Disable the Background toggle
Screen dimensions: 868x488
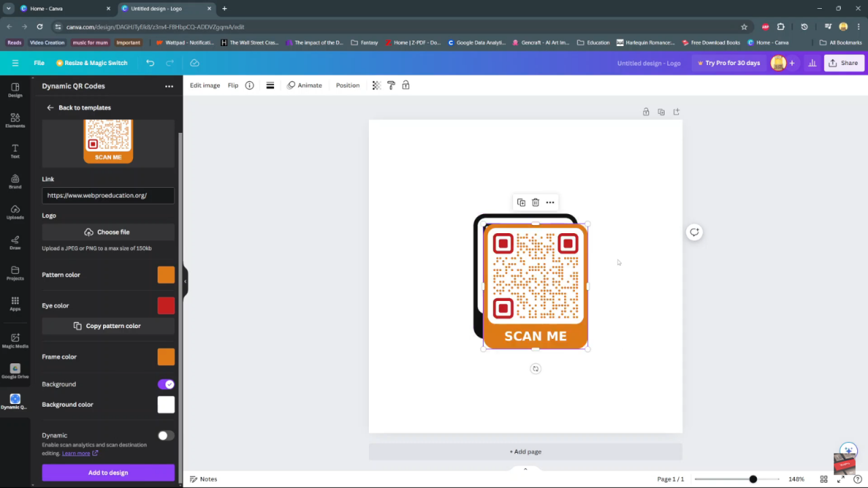[x=166, y=384]
